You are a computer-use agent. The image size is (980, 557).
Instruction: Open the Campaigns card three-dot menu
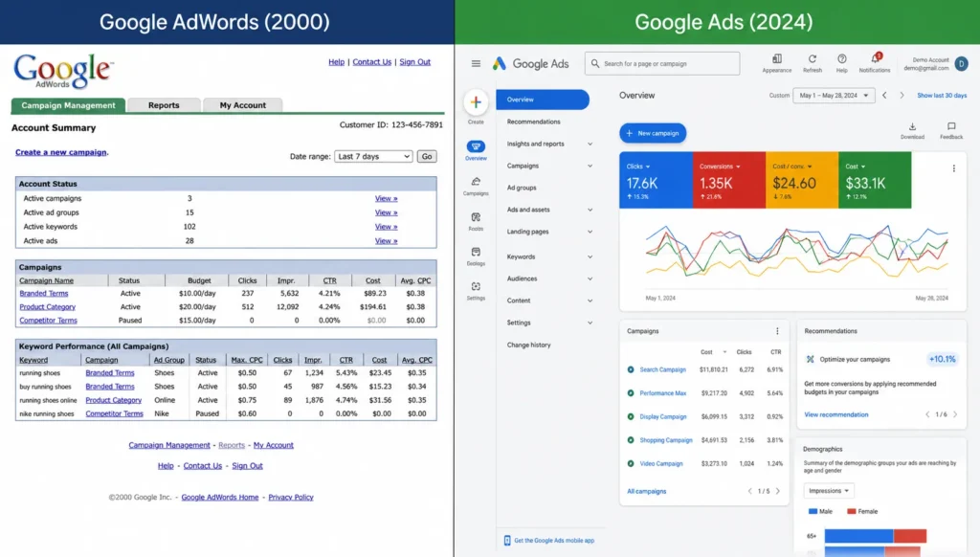(x=777, y=331)
